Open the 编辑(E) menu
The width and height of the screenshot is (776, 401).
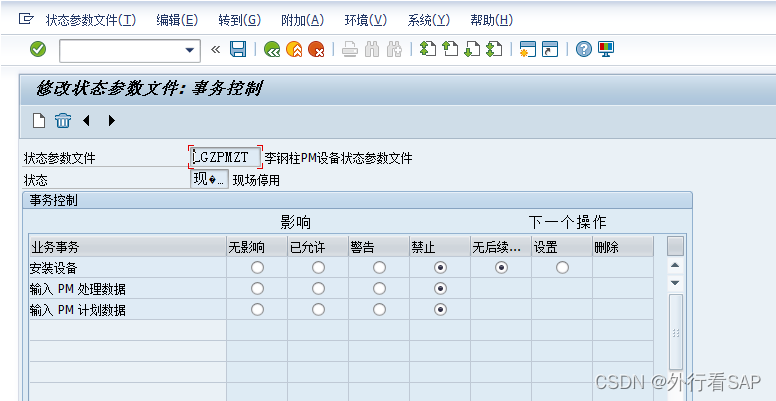pyautogui.click(x=177, y=20)
